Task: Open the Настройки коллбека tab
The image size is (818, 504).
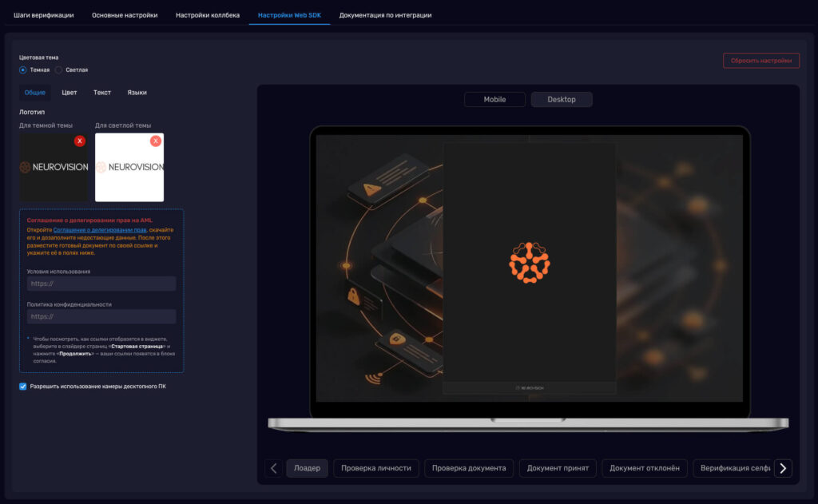Action: (208, 15)
